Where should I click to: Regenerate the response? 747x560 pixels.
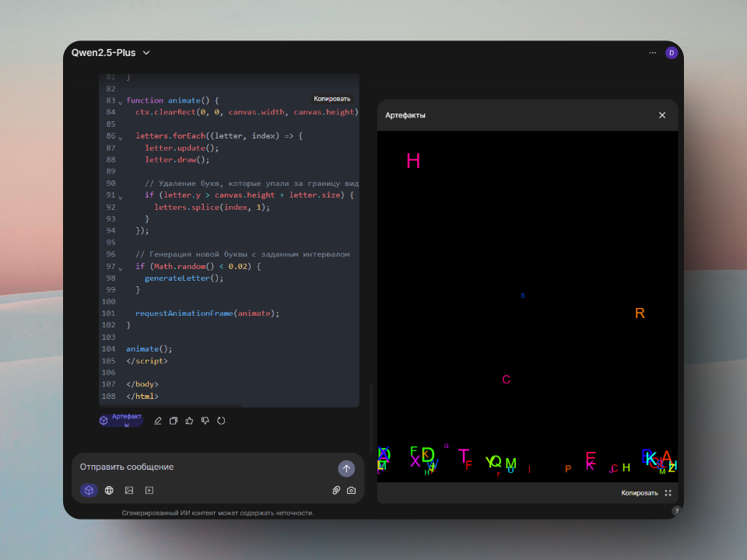click(x=221, y=421)
